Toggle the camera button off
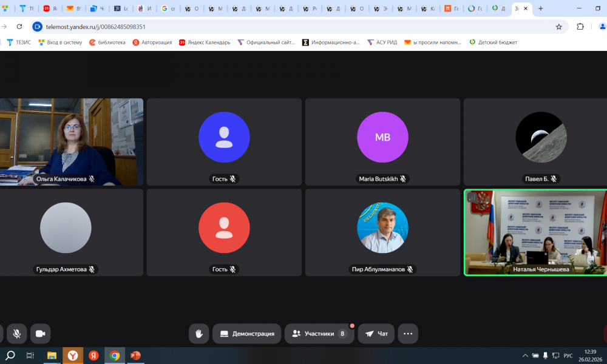This screenshot has width=607, height=364. [41, 334]
